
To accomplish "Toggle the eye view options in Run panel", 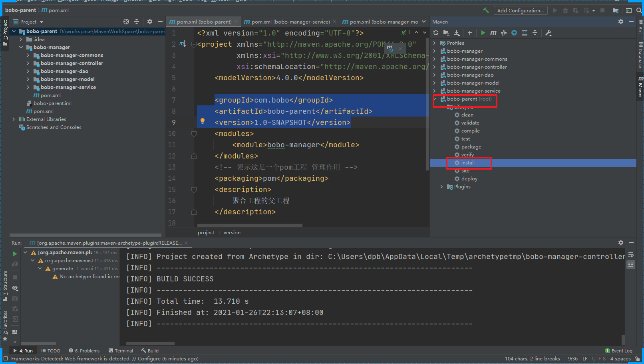I will point(15,288).
